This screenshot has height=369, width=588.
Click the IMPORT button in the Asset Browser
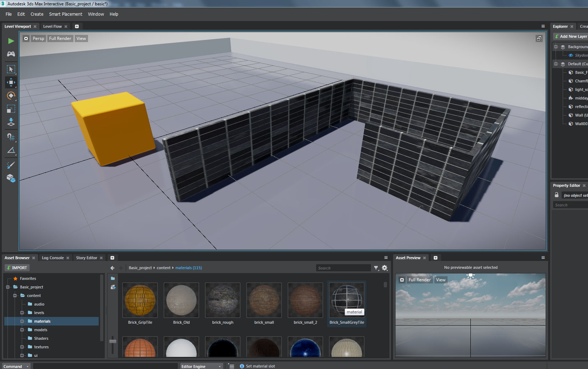click(17, 267)
